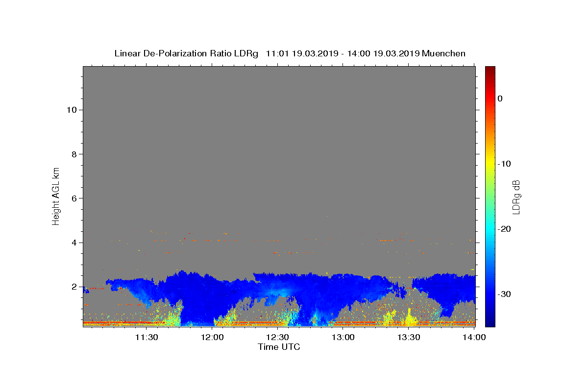Click the colorbar value -30
Image resolution: width=588 pixels, height=392 pixels.
(504, 294)
